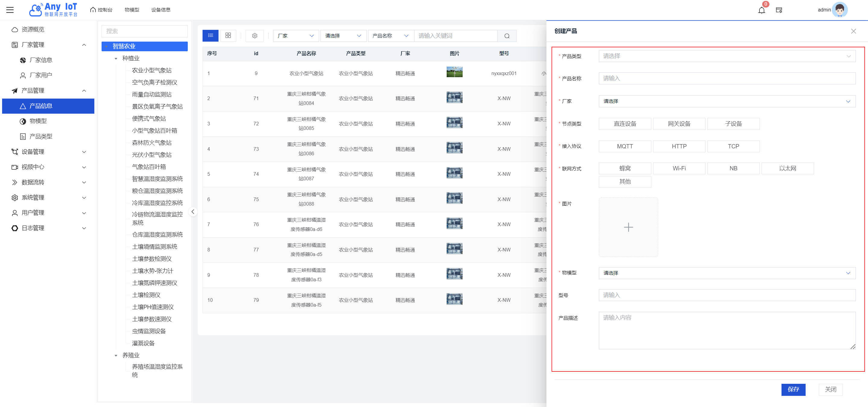This screenshot has width=868, height=407.
Task: Switch to list view icon
Action: (211, 36)
